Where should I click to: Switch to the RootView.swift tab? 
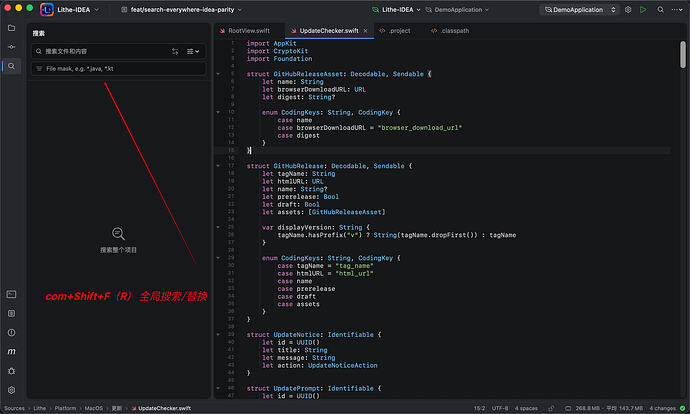click(249, 31)
